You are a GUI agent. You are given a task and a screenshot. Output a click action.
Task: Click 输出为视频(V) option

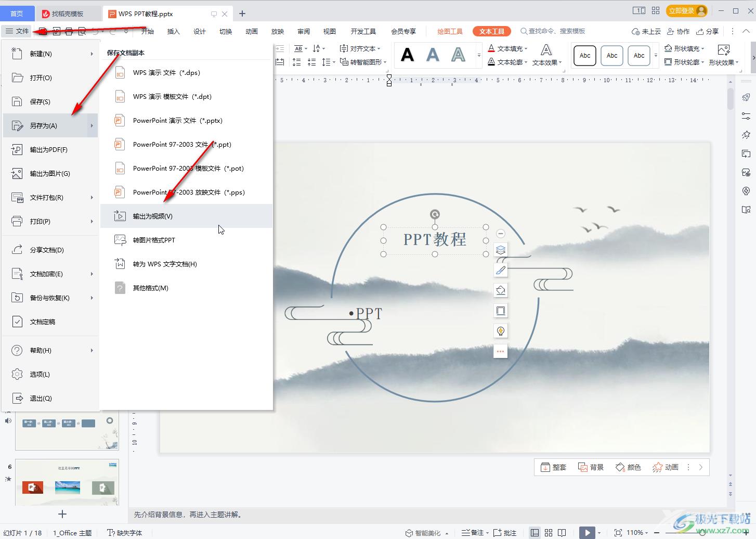[x=186, y=216]
